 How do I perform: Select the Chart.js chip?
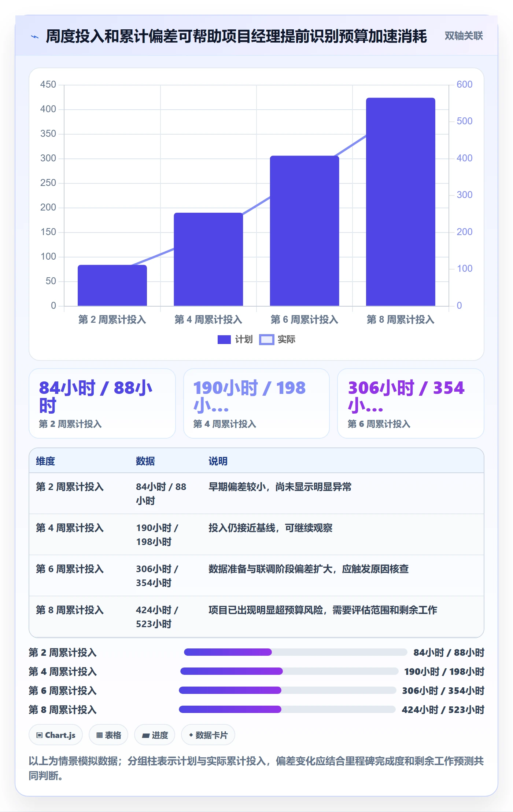coord(56,735)
